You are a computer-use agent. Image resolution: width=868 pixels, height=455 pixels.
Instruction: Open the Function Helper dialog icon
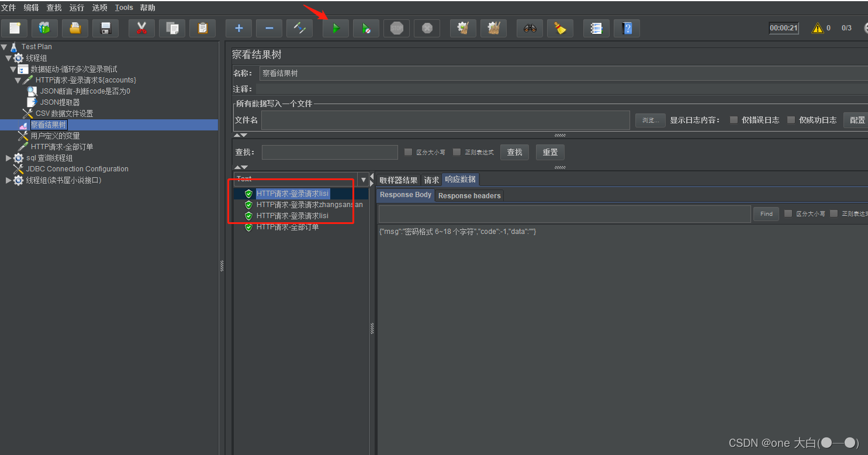click(x=596, y=28)
